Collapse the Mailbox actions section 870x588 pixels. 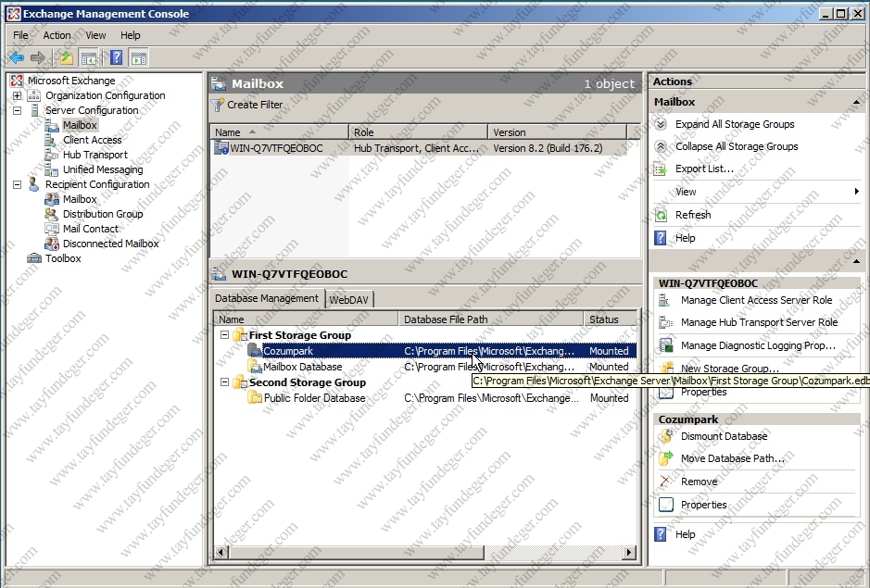[856, 102]
